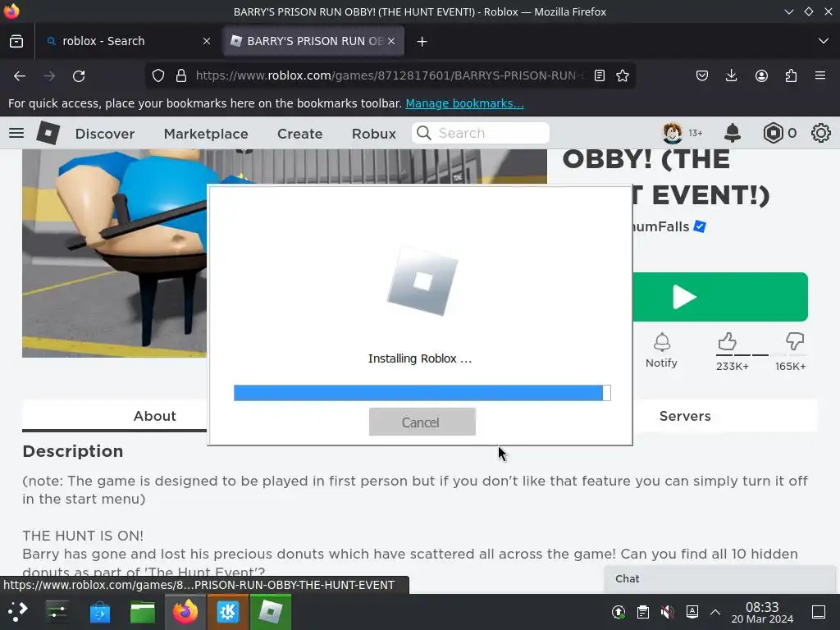Like the game with thumbs up

click(727, 340)
